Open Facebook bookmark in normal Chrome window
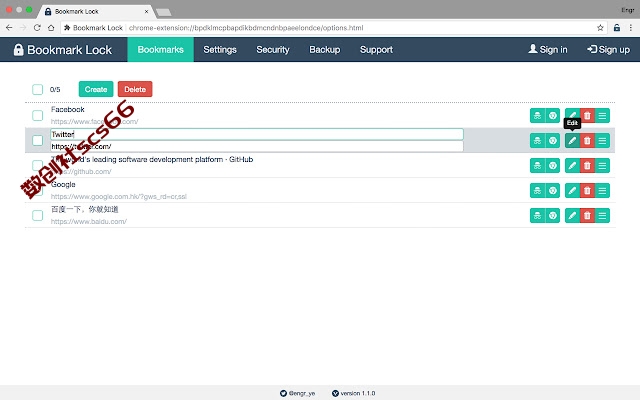640x400 pixels. pos(553,116)
